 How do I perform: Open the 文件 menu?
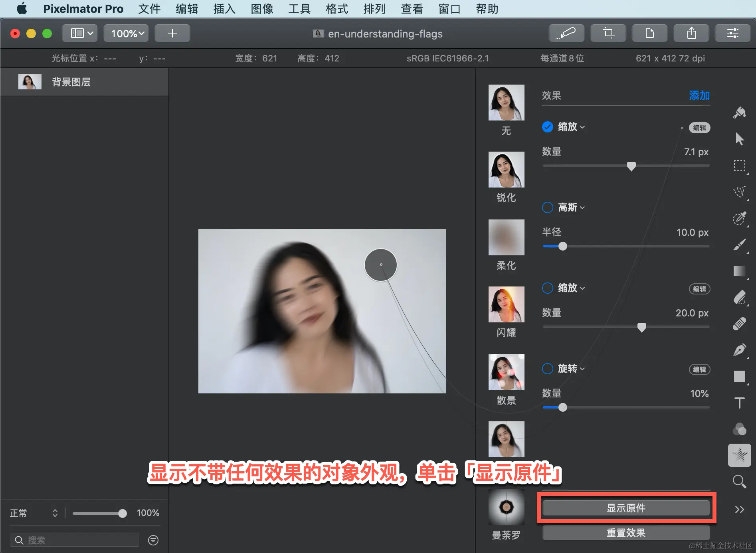149,8
